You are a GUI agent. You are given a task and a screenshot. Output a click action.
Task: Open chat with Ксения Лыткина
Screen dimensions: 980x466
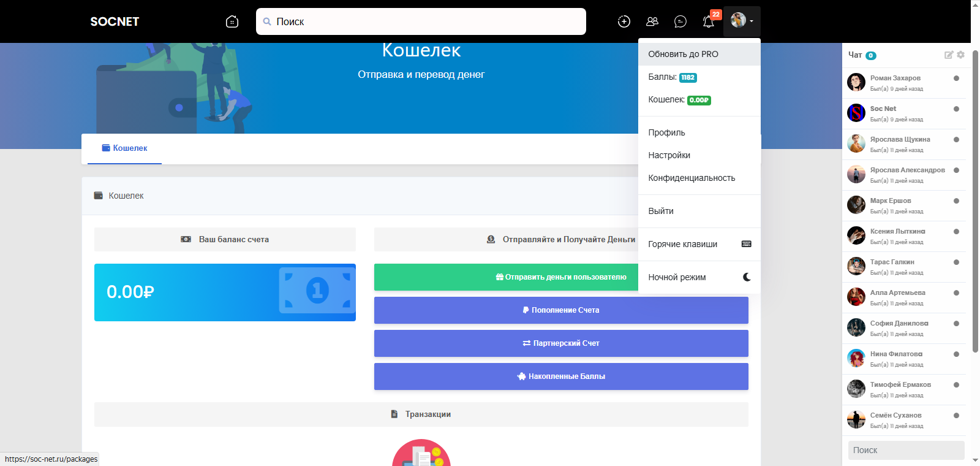(904, 236)
